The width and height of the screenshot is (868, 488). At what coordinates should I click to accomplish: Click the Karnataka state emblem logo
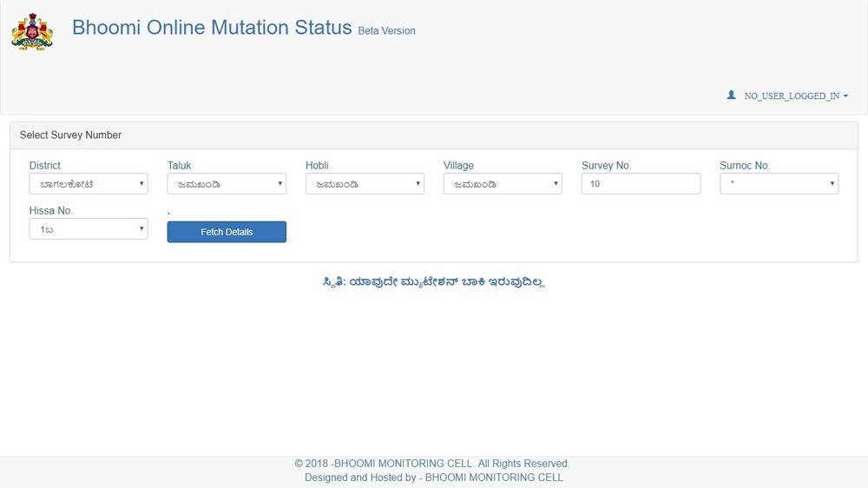pos(32,31)
